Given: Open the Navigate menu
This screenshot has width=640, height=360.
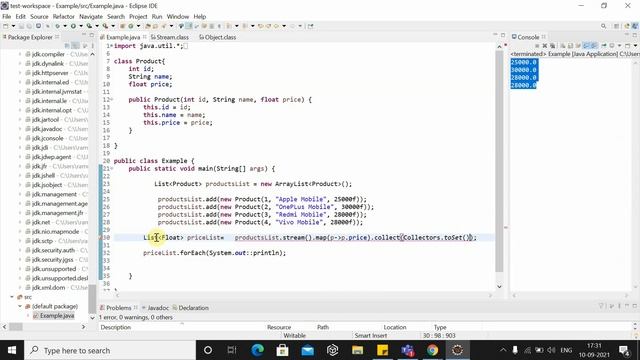Looking at the screenshot, I should 91,16.
